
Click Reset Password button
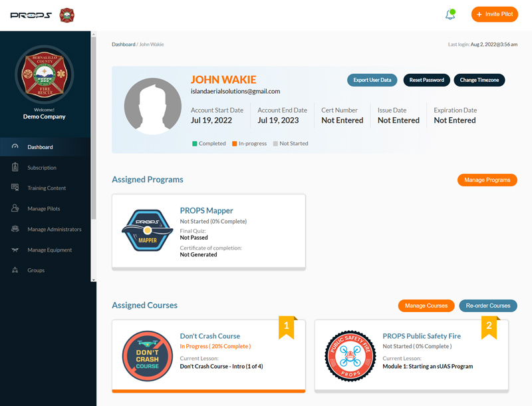[x=426, y=80]
